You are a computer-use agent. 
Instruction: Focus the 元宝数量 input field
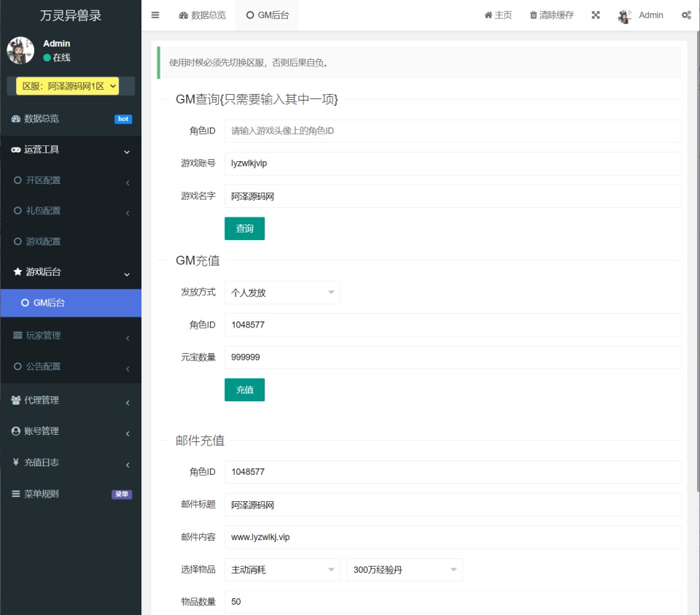pyautogui.click(x=453, y=357)
